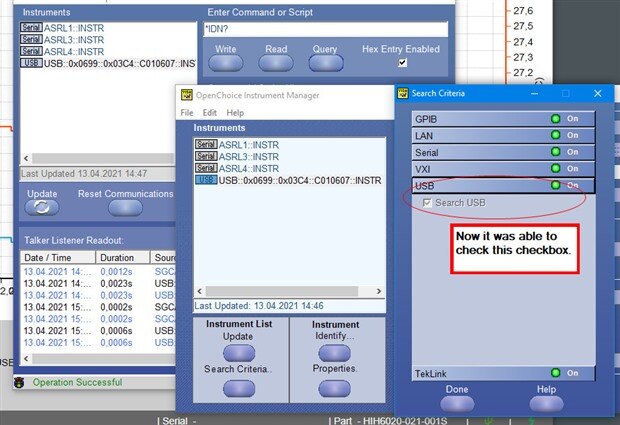
Task: Check the Search USB checkbox
Action: point(427,203)
